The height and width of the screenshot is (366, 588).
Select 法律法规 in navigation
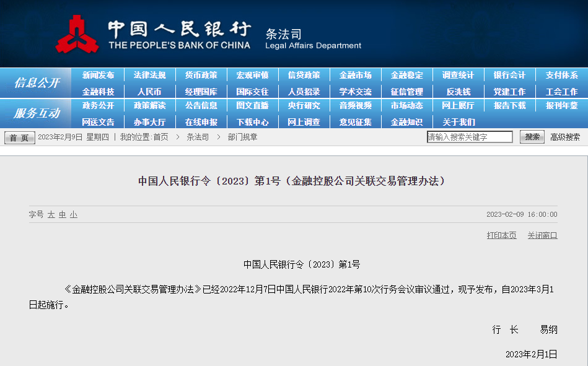coord(149,76)
